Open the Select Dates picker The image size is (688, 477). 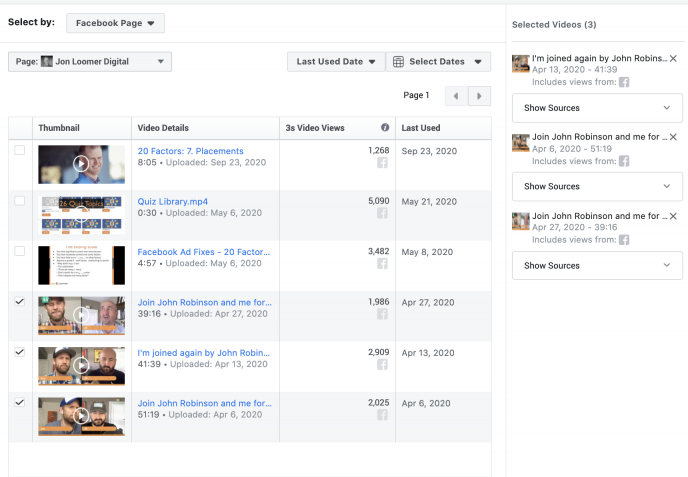pos(438,62)
